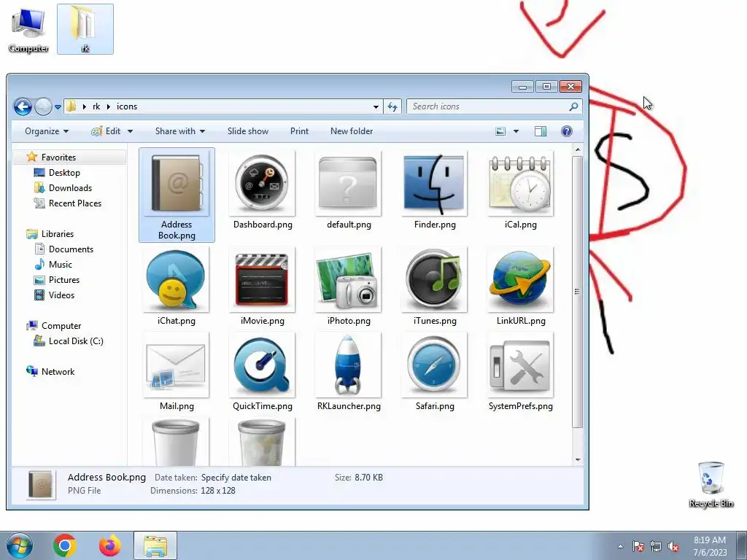Select the Address Book.png file icon
This screenshot has height=560, width=747.
point(177,183)
